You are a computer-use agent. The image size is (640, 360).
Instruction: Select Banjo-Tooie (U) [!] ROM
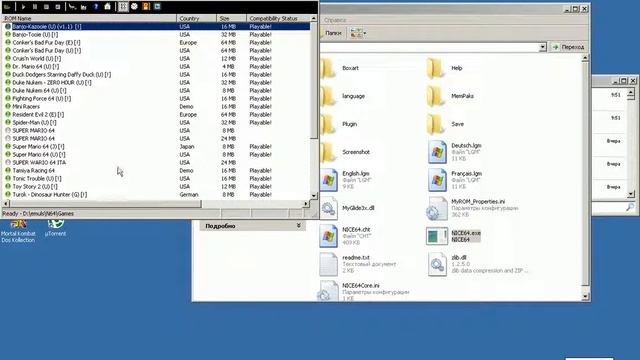click(x=157, y=35)
